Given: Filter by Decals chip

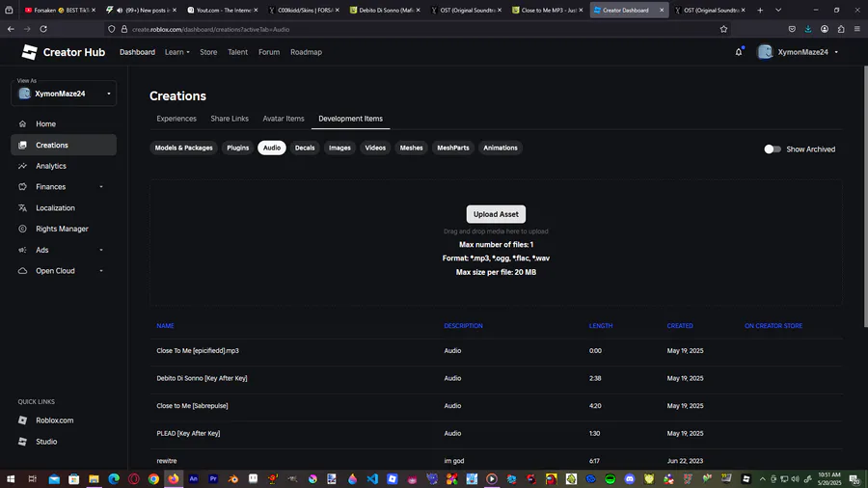Looking at the screenshot, I should [x=305, y=148].
